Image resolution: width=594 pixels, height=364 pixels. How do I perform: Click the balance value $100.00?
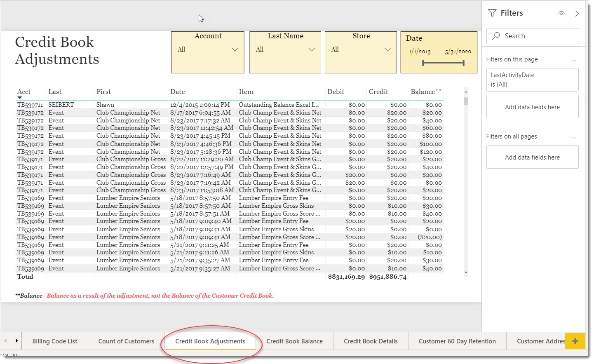(431, 144)
